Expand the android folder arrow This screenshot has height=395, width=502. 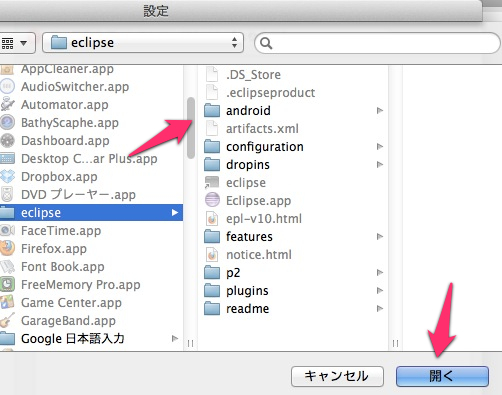(x=380, y=110)
